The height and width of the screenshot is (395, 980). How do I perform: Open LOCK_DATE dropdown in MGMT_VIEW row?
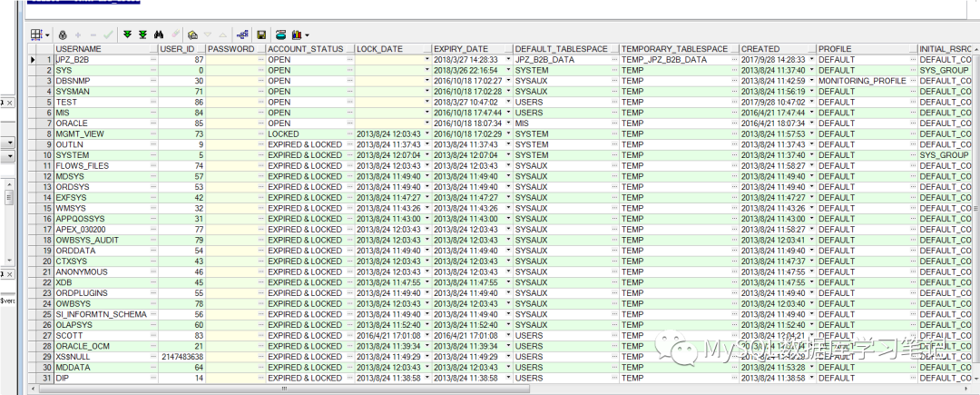pos(427,133)
